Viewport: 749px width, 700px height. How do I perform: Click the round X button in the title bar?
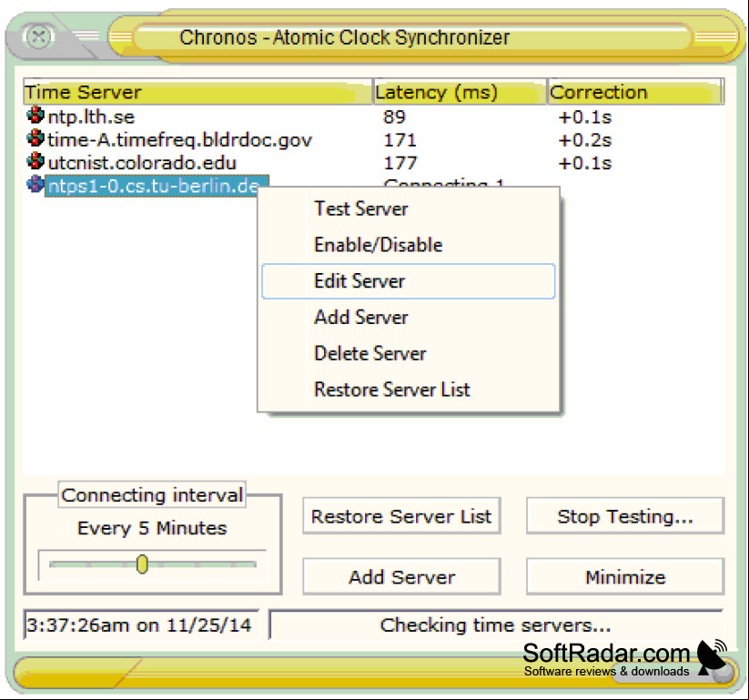point(38,36)
